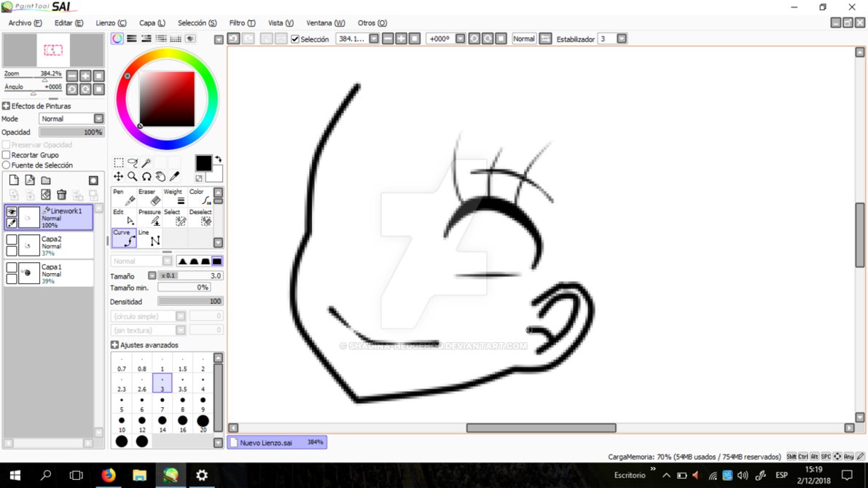Select the Pen tool in the Linework panel

[x=125, y=200]
